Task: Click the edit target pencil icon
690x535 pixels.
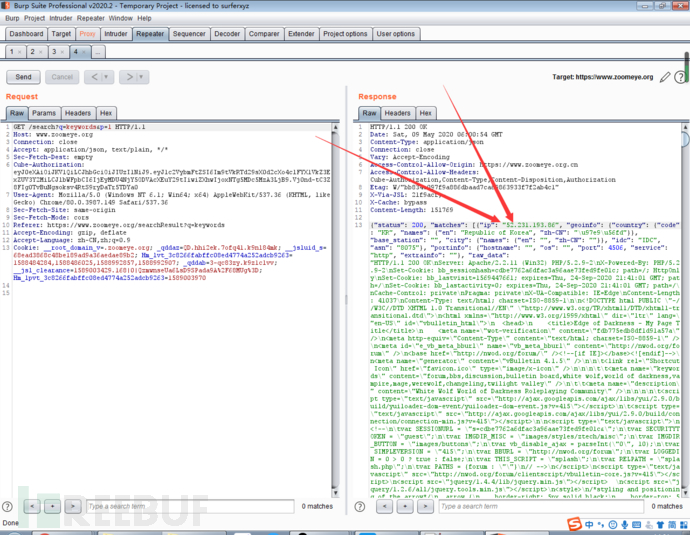Action: pyautogui.click(x=665, y=77)
